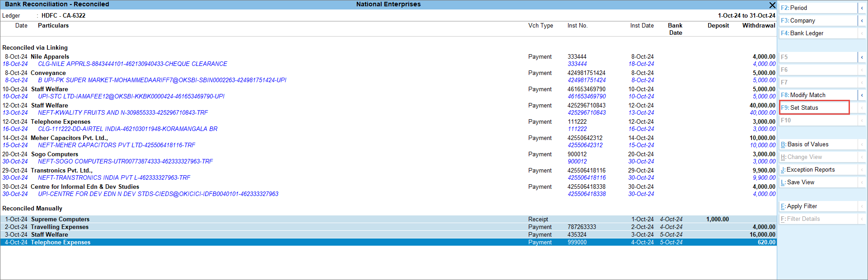Open F8: Modify Match
This screenshot has width=868, height=280.
point(818,95)
